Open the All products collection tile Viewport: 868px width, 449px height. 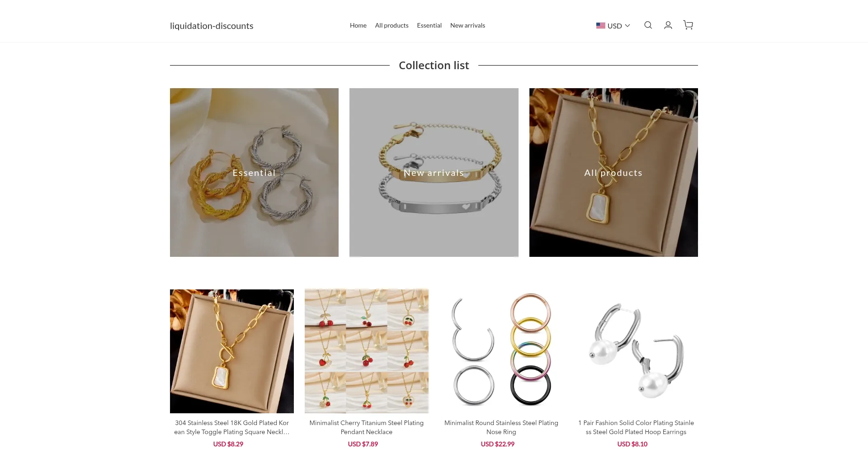click(x=613, y=172)
